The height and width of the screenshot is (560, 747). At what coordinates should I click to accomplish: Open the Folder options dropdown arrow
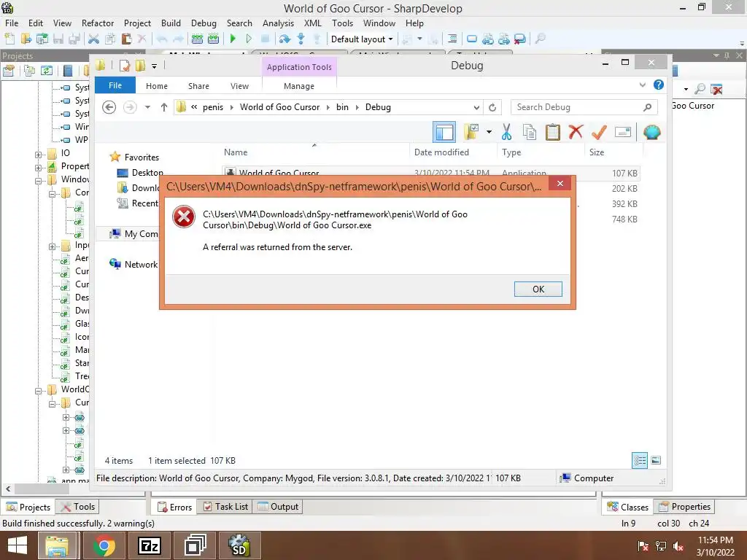(x=489, y=132)
